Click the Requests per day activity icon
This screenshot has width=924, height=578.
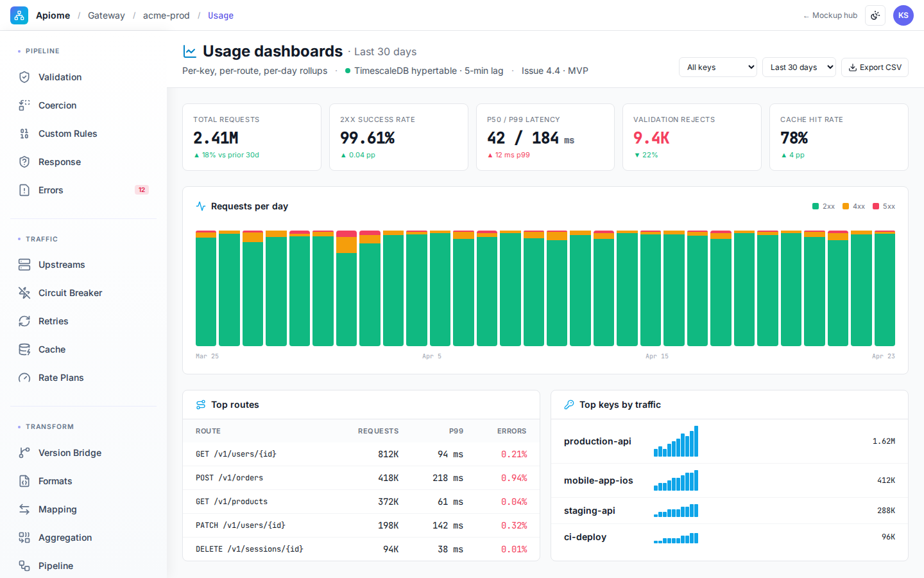[x=201, y=206]
